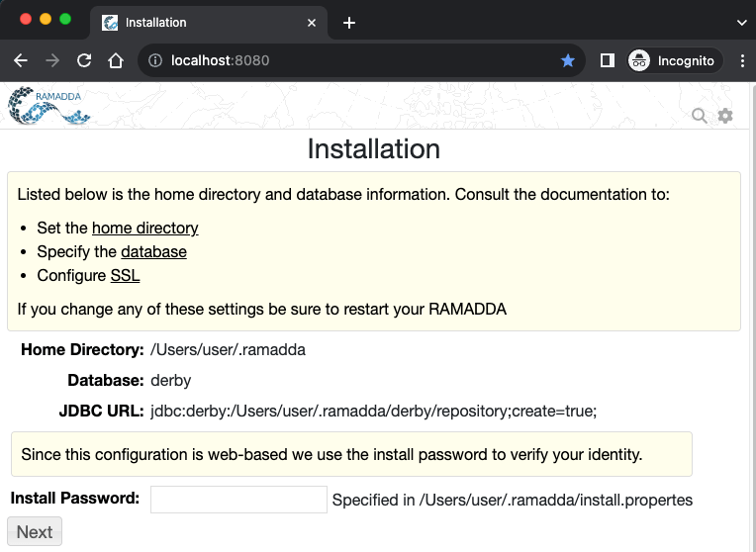Image resolution: width=756 pixels, height=552 pixels.
Task: Click the Next button
Action: click(x=35, y=531)
